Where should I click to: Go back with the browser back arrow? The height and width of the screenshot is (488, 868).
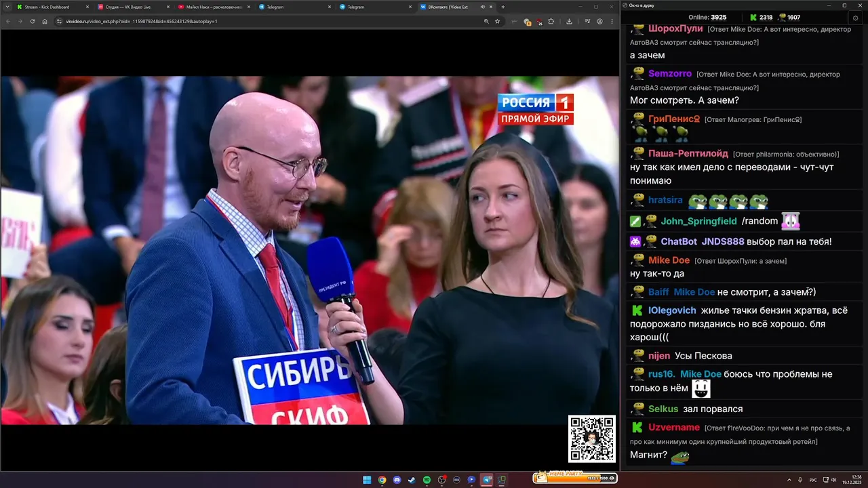tap(8, 21)
